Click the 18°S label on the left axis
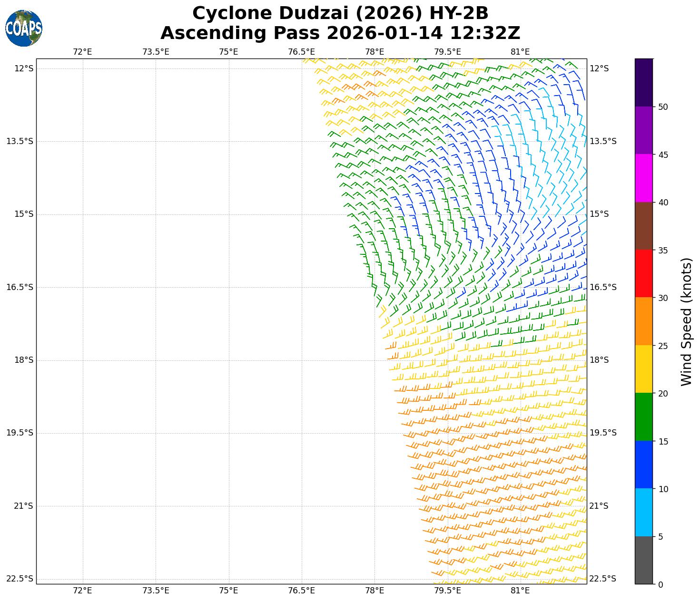 [24, 360]
